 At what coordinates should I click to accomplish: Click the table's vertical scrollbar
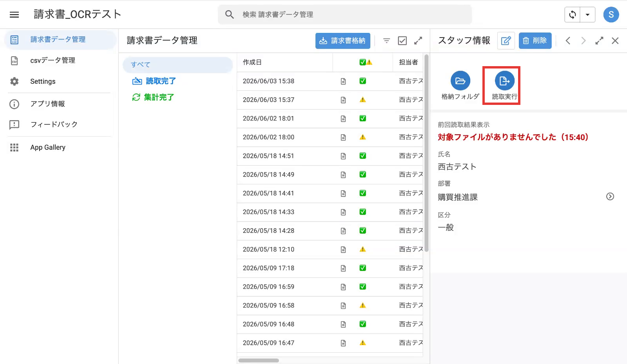427,153
